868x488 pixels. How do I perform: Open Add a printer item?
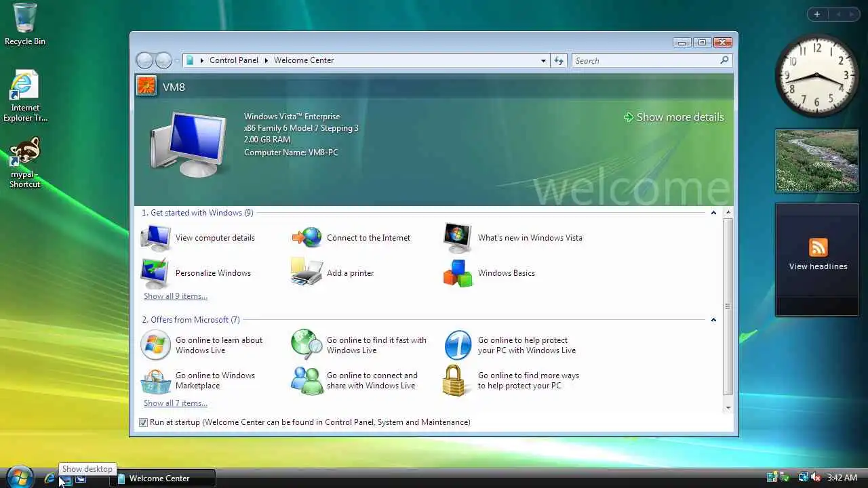[333, 273]
